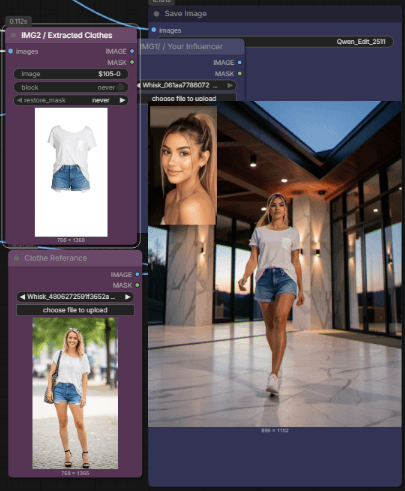405x491 pixels.
Task: Click IMAGE output port of Clothe Referance node
Action: point(137,274)
